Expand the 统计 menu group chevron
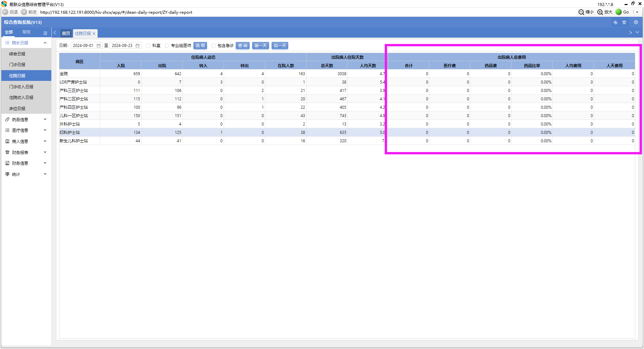The height and width of the screenshot is (349, 644). pyautogui.click(x=45, y=174)
